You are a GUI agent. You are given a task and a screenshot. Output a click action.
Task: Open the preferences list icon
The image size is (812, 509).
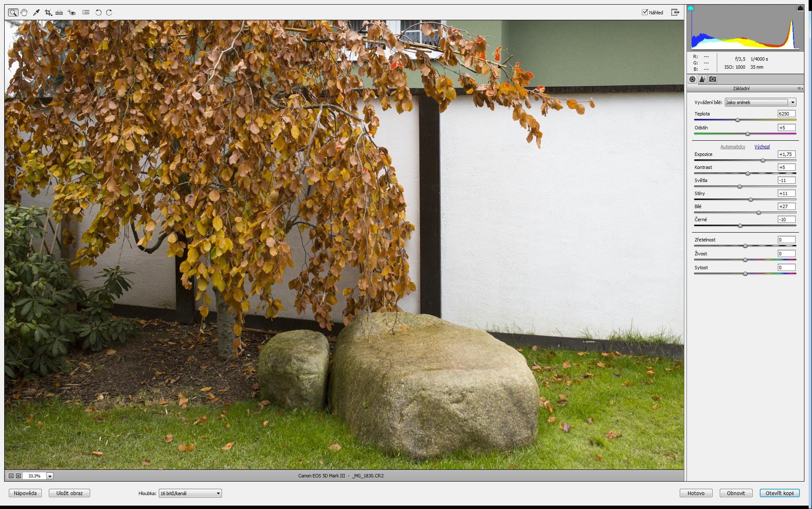click(x=86, y=12)
